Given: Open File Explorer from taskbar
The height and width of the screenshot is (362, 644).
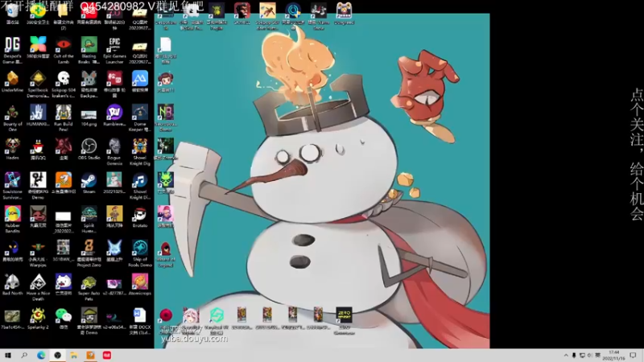Looking at the screenshot, I should click(x=73, y=355).
